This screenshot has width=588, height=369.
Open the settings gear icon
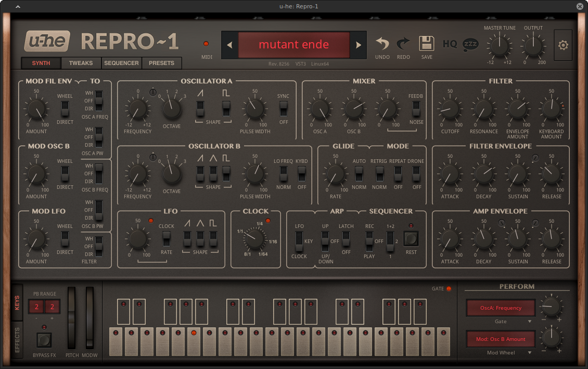point(563,45)
